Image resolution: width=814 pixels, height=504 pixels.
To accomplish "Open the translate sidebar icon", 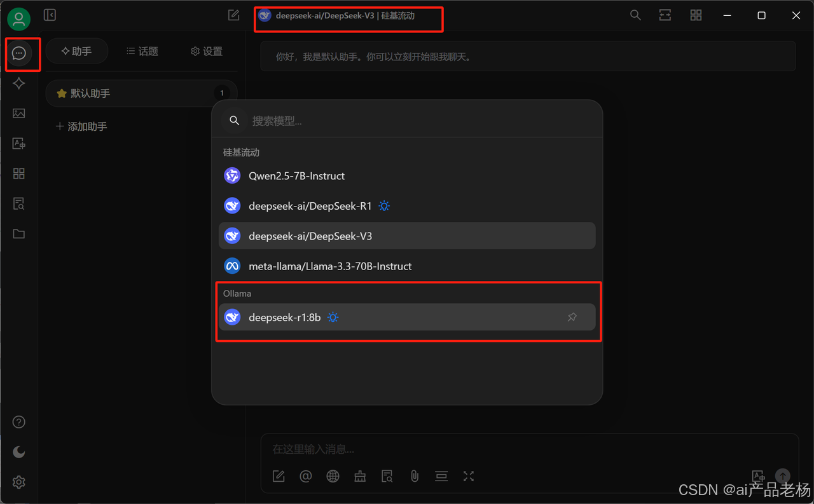I will coord(19,144).
